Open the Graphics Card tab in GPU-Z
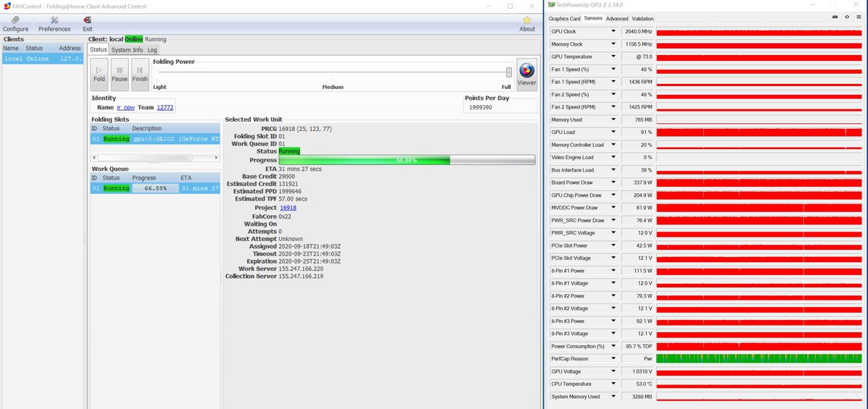This screenshot has height=409, width=868. coord(564,18)
